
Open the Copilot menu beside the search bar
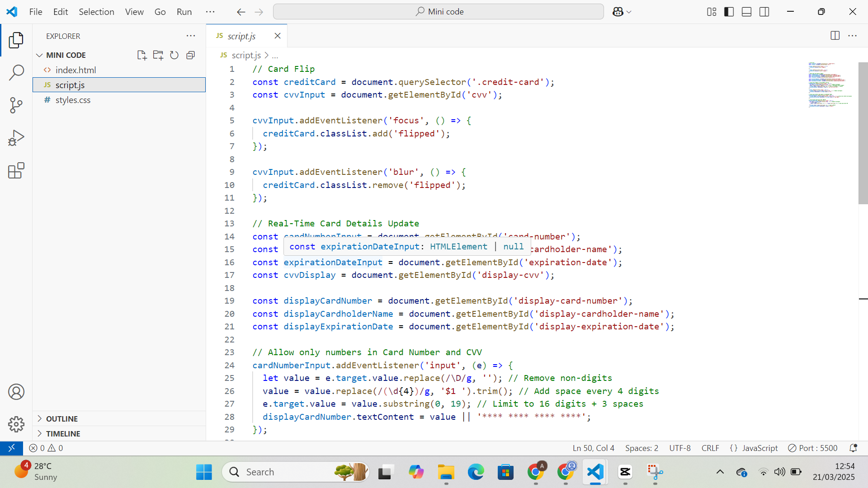(x=622, y=12)
